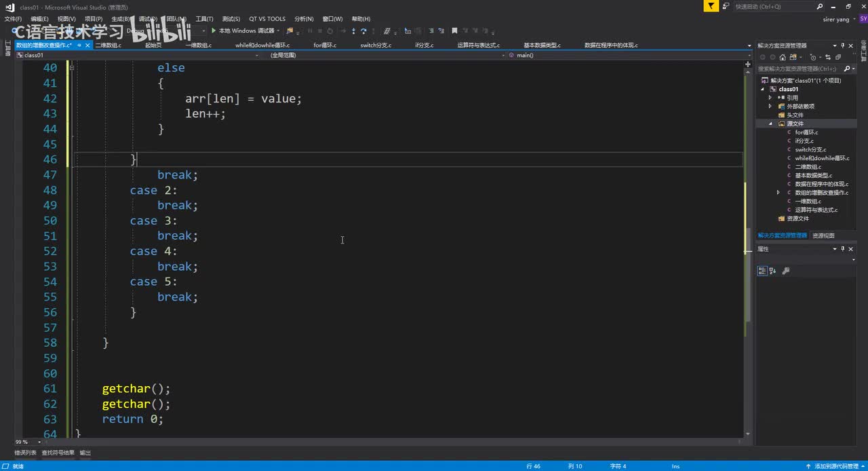
Task: Click the green Start Debugging play icon
Action: 213,31
